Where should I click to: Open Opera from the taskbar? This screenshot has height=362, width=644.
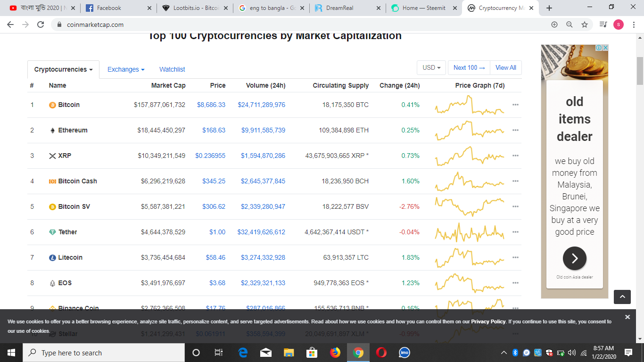click(x=381, y=352)
